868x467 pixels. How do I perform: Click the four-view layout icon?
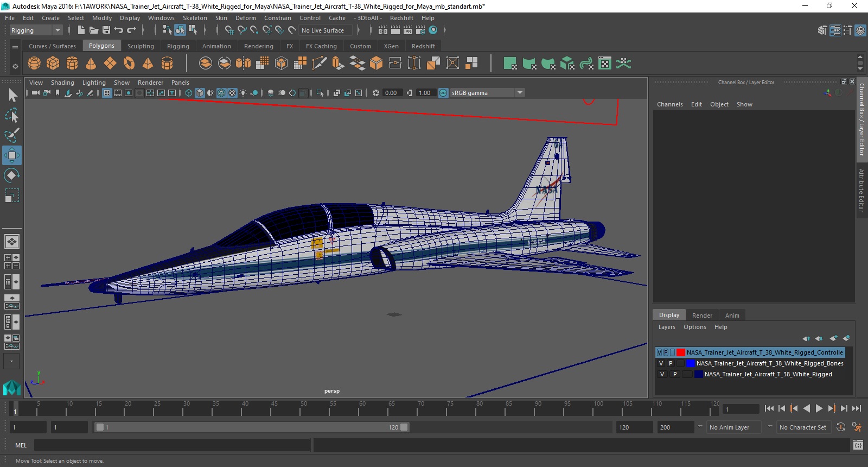(x=12, y=262)
